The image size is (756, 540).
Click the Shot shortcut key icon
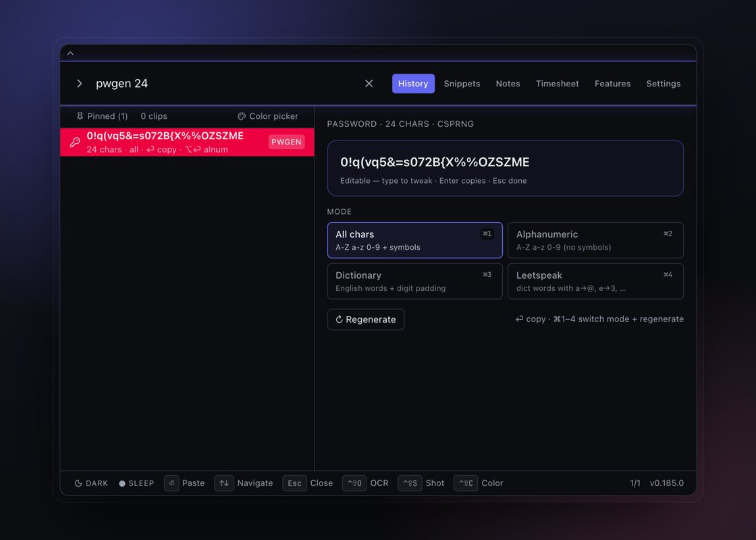pyautogui.click(x=410, y=483)
